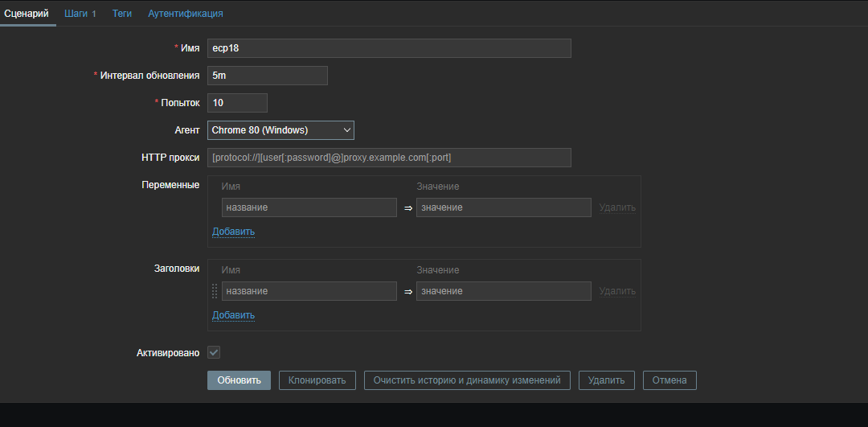The height and width of the screenshot is (427, 868).
Task: Click the Клонировать button
Action: tap(317, 380)
